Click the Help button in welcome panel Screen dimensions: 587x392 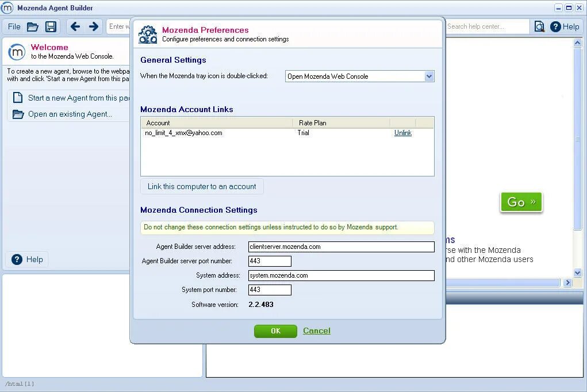28,259
